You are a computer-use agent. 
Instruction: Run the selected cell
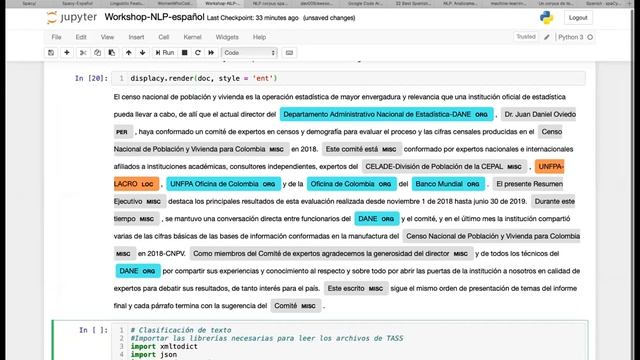(165, 53)
